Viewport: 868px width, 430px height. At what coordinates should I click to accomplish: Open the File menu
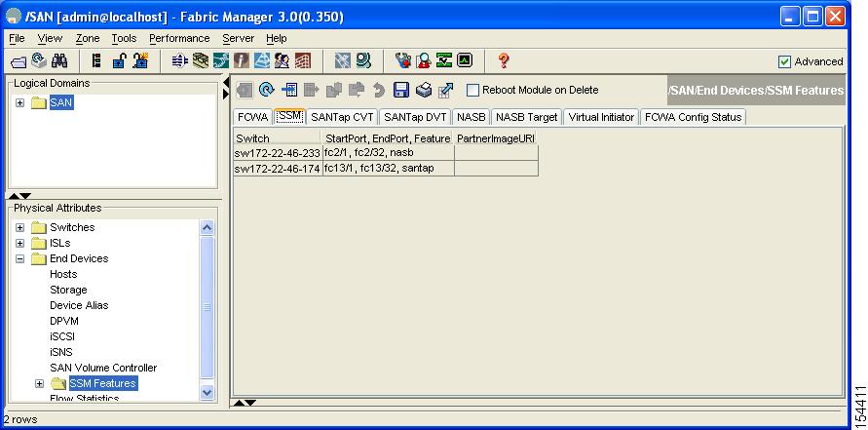click(18, 38)
